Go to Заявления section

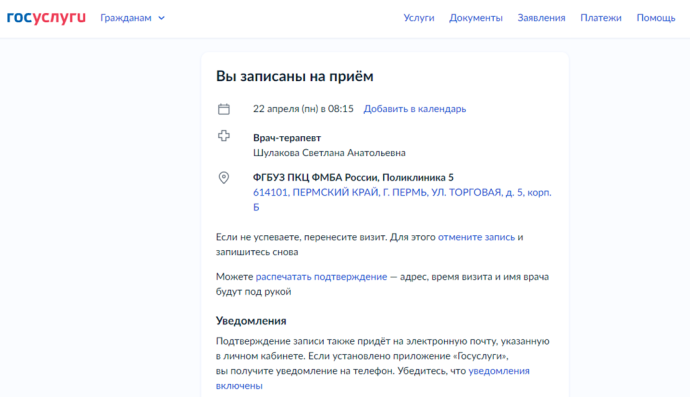[x=541, y=18]
